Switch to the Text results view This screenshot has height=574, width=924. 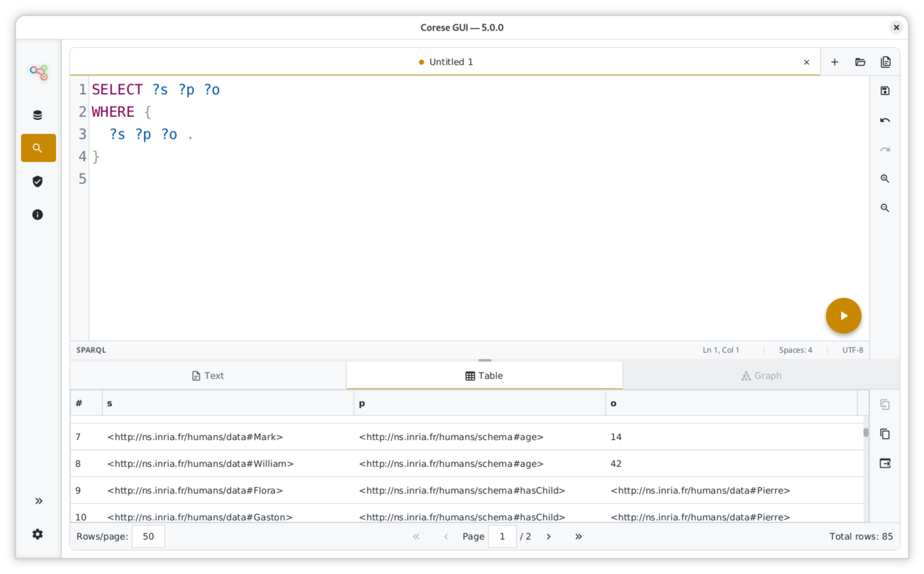click(x=207, y=375)
